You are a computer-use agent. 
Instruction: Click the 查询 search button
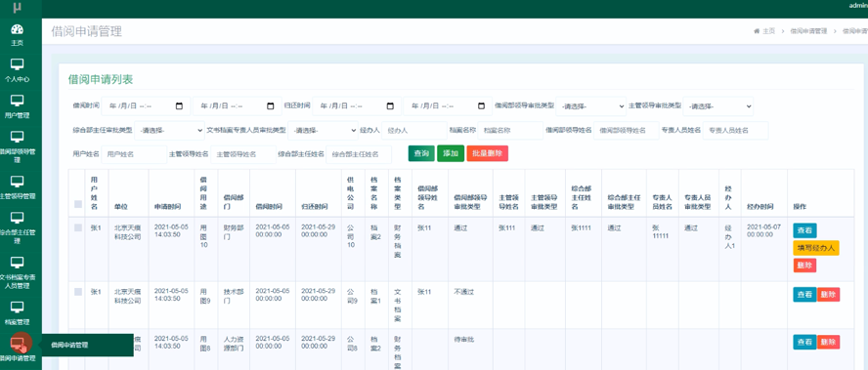coord(422,153)
